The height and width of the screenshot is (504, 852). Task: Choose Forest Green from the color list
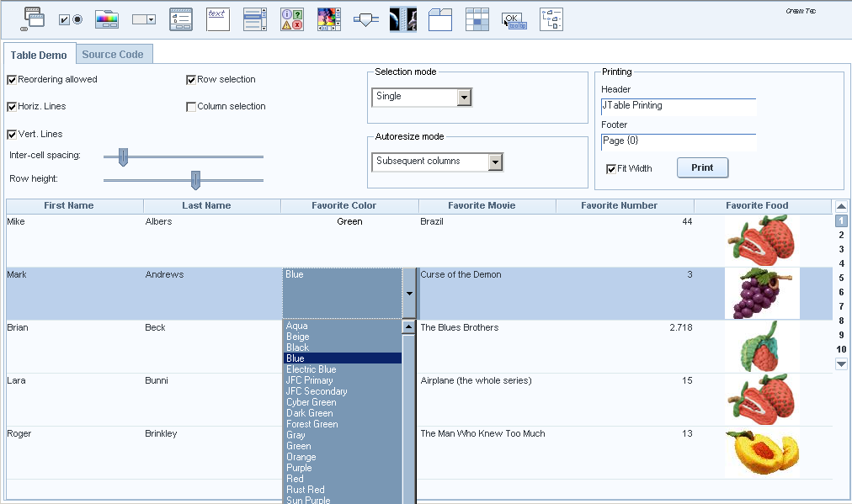tap(312, 424)
